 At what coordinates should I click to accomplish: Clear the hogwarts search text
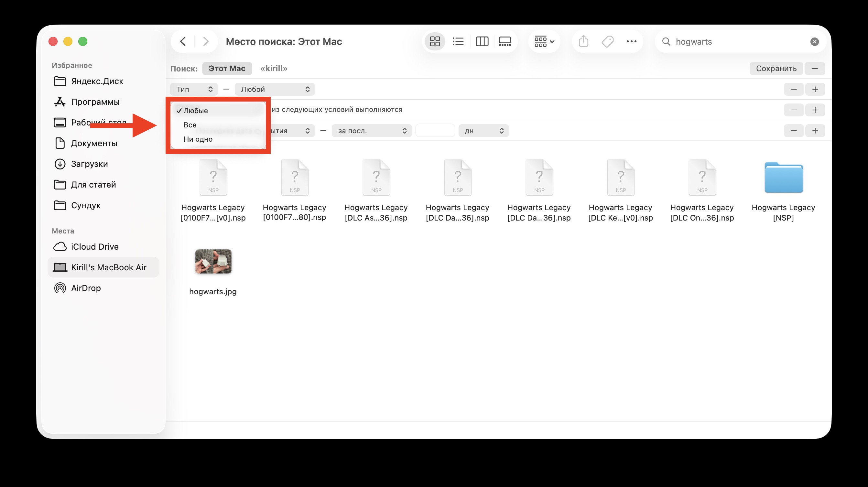(814, 41)
